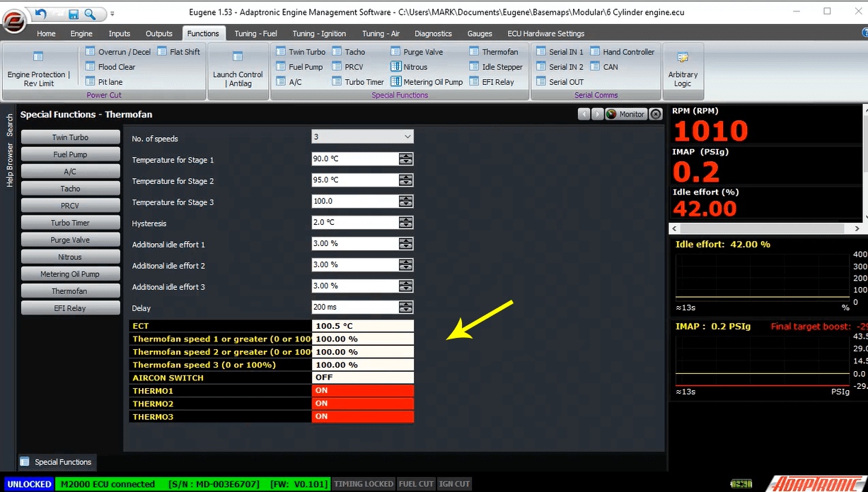The height and width of the screenshot is (492, 868).
Task: Open A/C from the ribbon
Action: click(289, 82)
